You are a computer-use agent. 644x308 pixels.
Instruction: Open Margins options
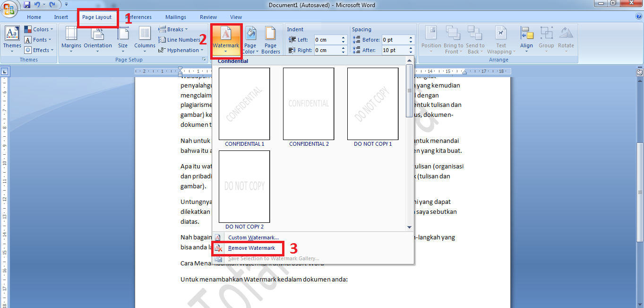(71, 40)
